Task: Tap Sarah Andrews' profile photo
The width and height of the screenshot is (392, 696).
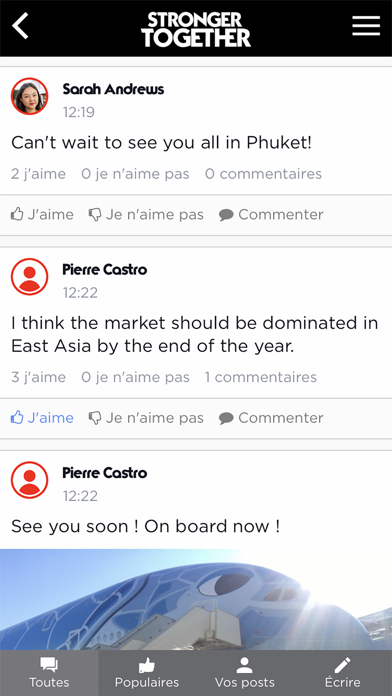Action: coord(29,96)
